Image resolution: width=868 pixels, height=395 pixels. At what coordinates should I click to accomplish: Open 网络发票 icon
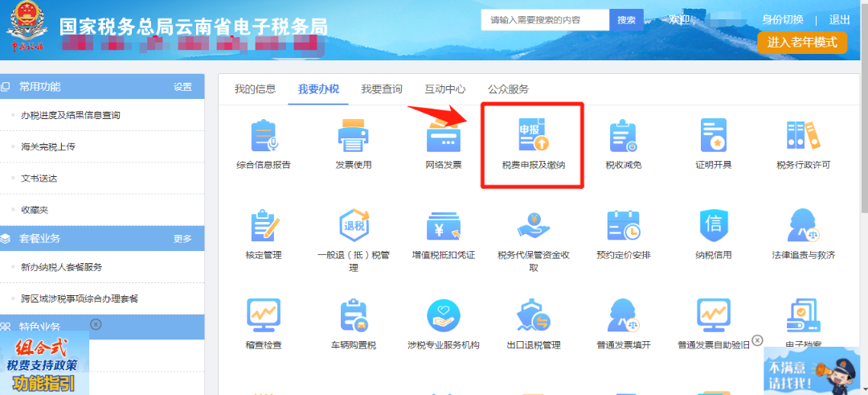coord(443,135)
